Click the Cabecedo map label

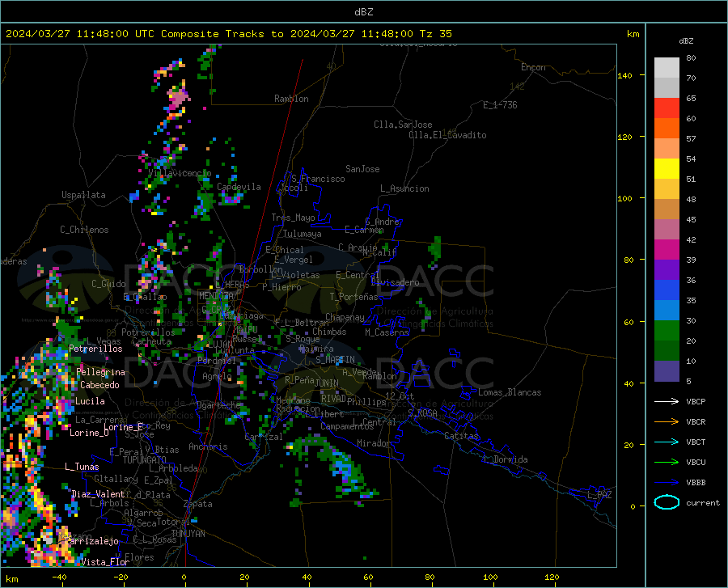99,385
